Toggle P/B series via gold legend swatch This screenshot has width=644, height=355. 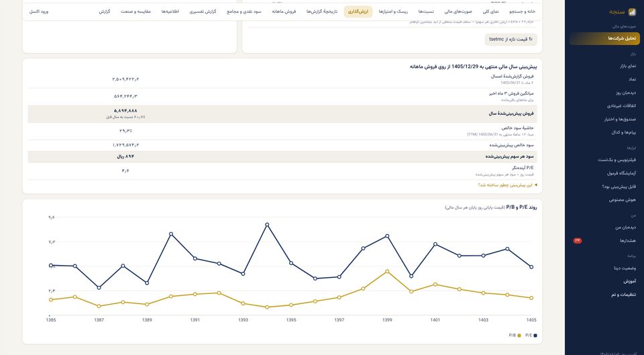[519, 336]
